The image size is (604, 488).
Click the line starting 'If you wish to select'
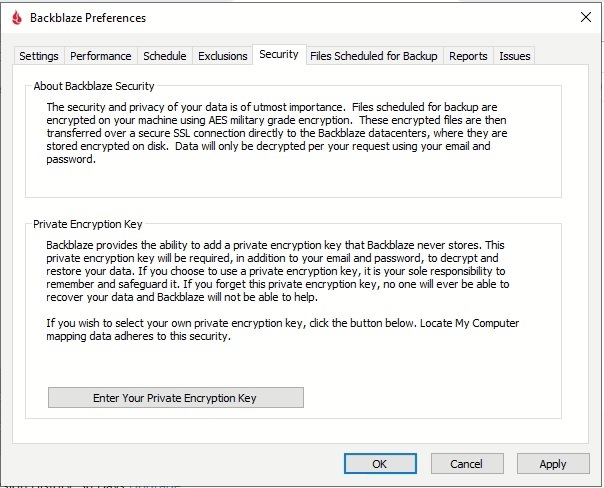click(282, 323)
